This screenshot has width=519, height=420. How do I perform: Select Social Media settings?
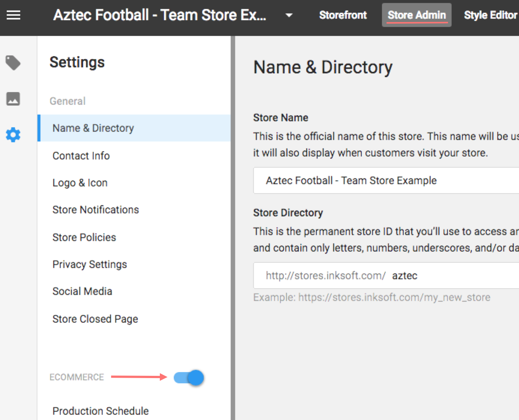coord(82,291)
